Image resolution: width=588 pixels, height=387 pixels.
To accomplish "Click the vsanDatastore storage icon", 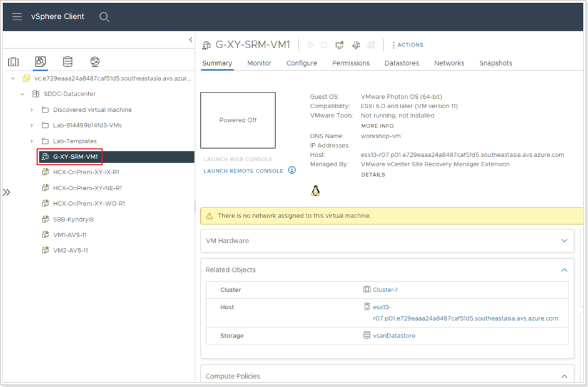I will pyautogui.click(x=367, y=335).
